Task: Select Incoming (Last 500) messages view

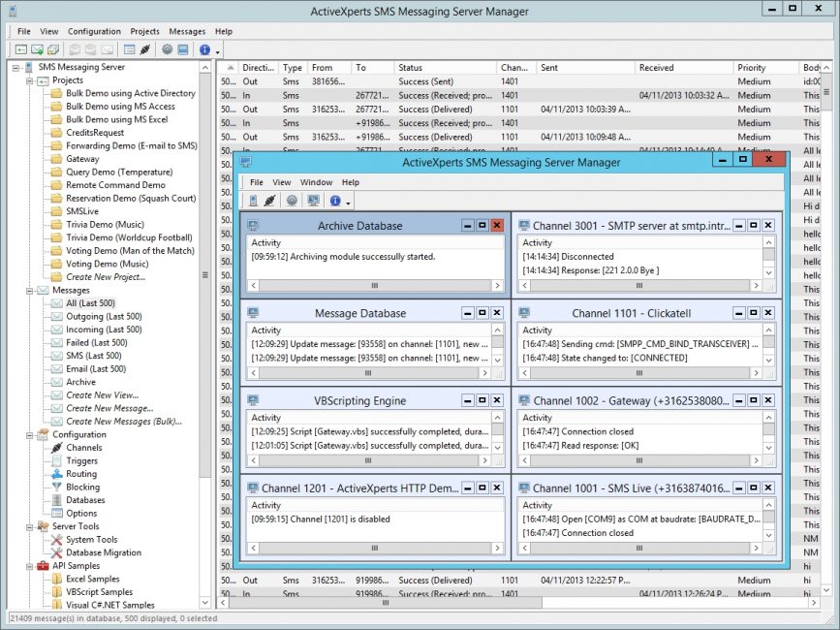Action: [x=104, y=330]
